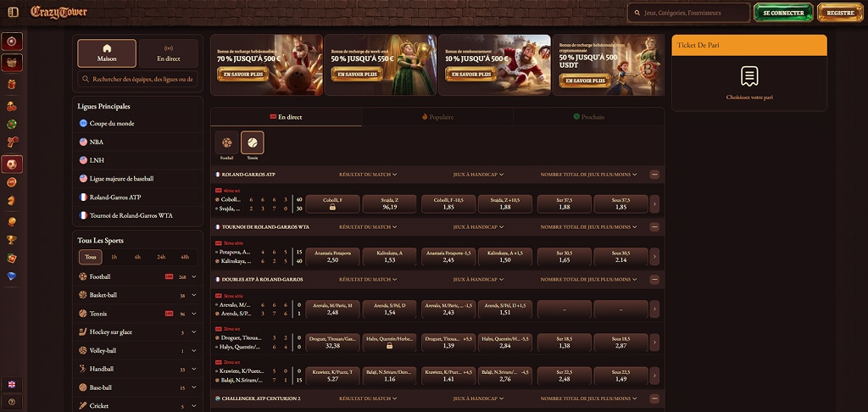This screenshot has width=868, height=412.
Task: Collapse the Roland-Garros ATP section
Action: point(654,175)
